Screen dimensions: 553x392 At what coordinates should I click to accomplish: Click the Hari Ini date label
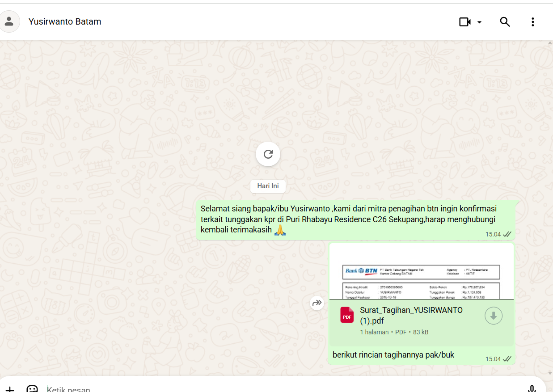point(268,186)
